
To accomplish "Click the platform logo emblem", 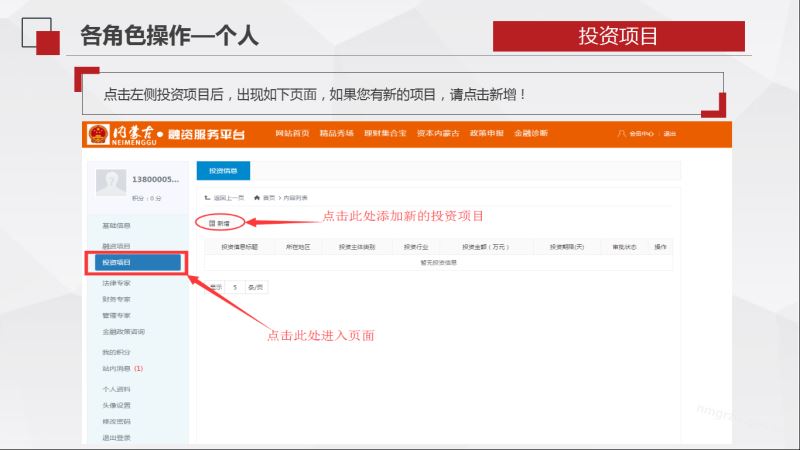I will (99, 134).
